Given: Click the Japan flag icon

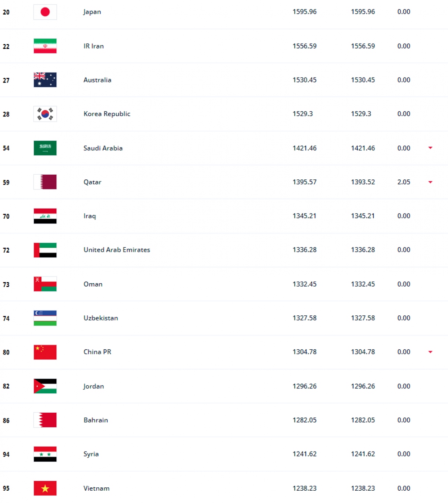Looking at the screenshot, I should click(x=45, y=12).
